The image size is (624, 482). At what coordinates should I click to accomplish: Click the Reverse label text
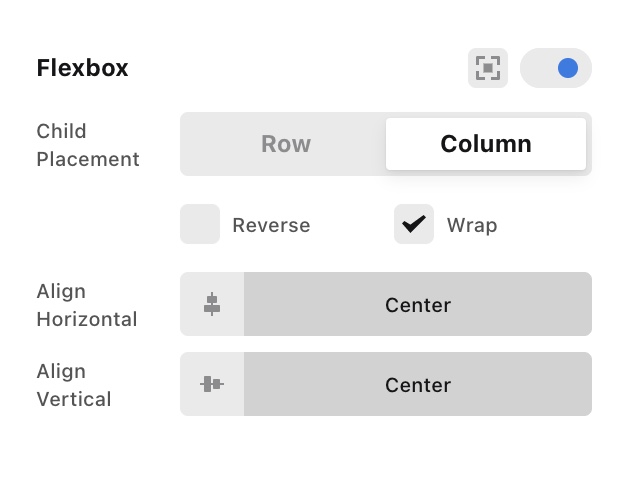point(271,225)
